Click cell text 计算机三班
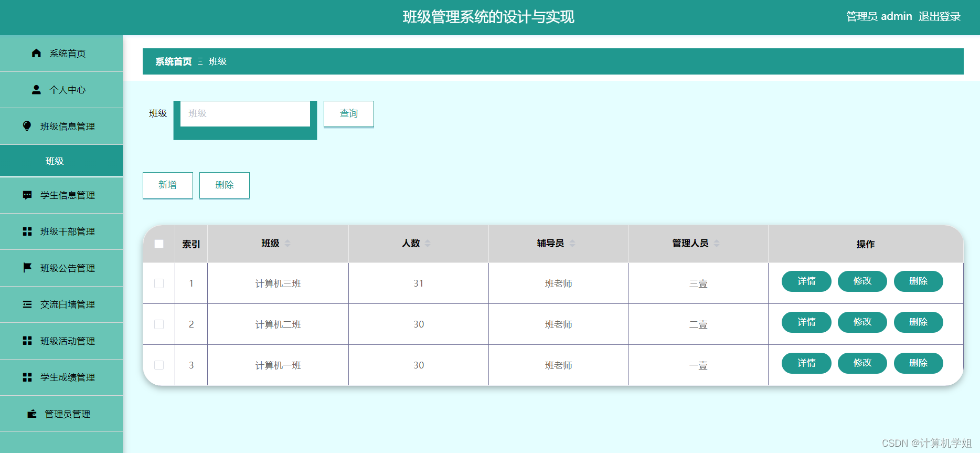Image resolution: width=980 pixels, height=453 pixels. click(x=278, y=283)
